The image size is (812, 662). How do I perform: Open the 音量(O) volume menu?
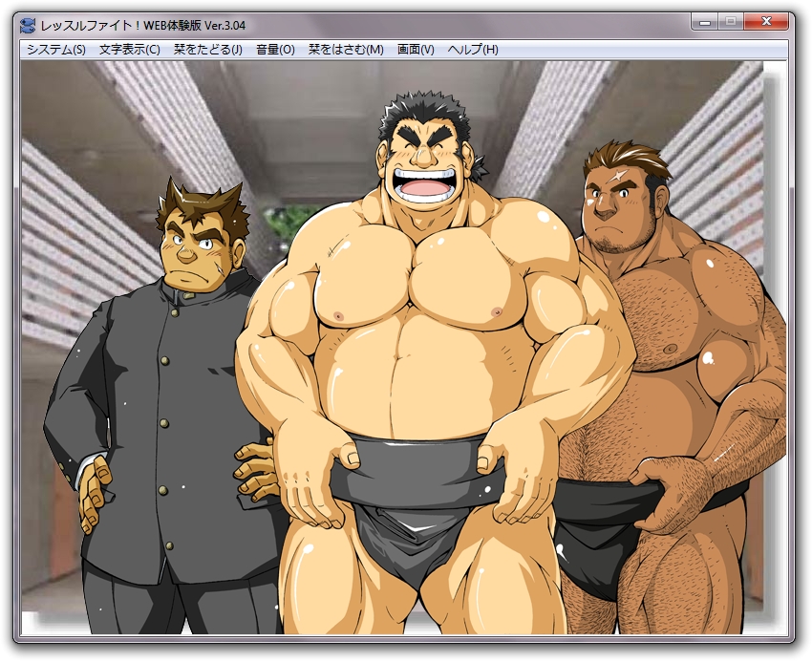tap(275, 50)
